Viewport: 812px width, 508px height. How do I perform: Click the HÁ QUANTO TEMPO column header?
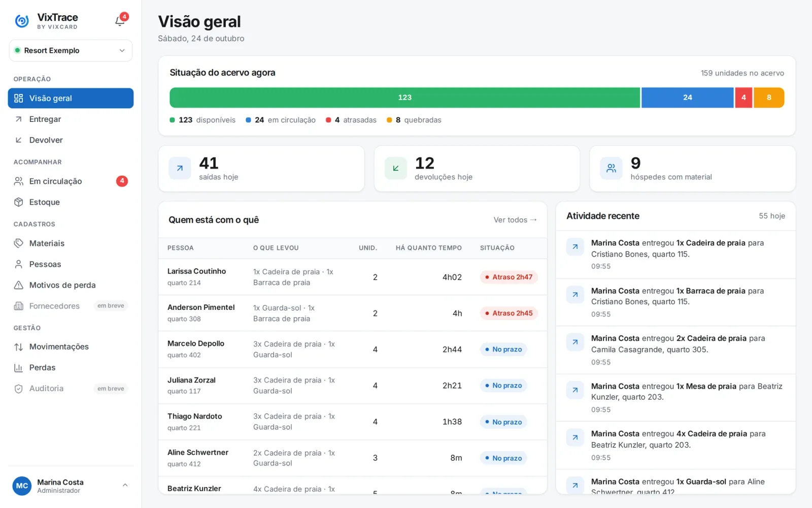[x=429, y=248]
